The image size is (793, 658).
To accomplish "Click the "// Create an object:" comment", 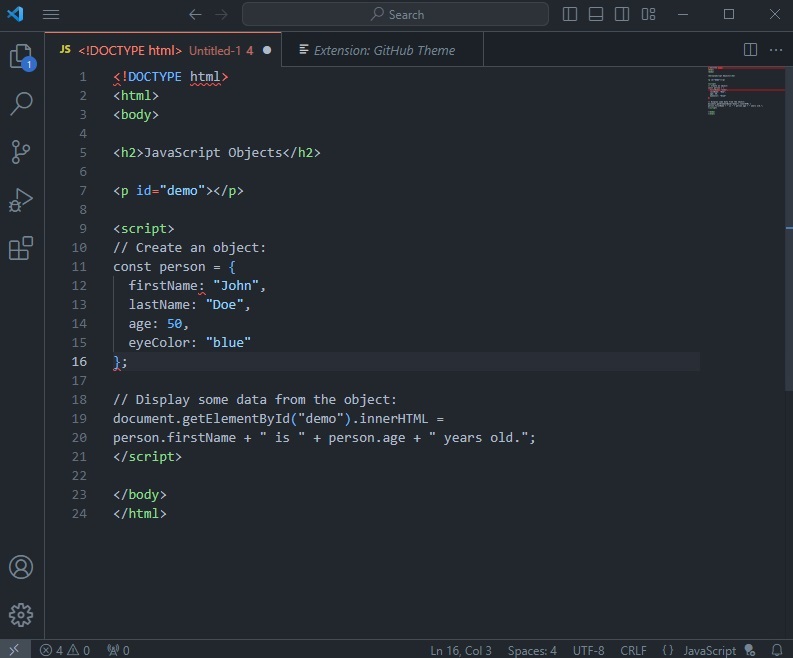I will click(190, 248).
